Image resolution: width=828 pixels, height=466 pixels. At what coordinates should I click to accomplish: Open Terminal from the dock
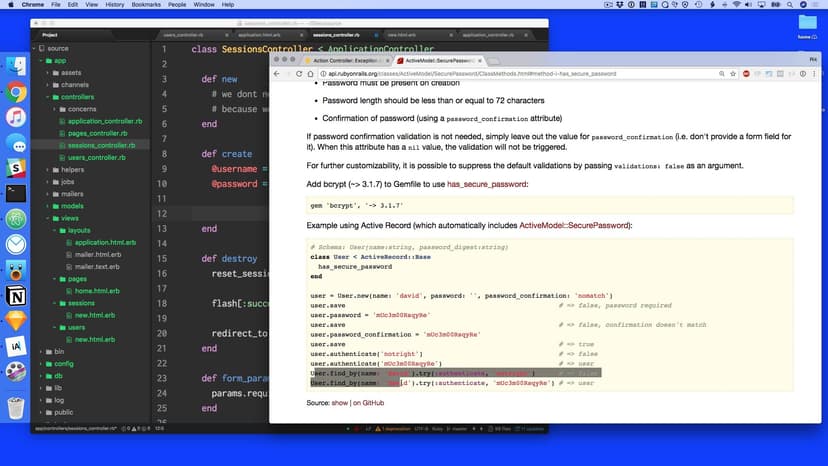(16, 194)
